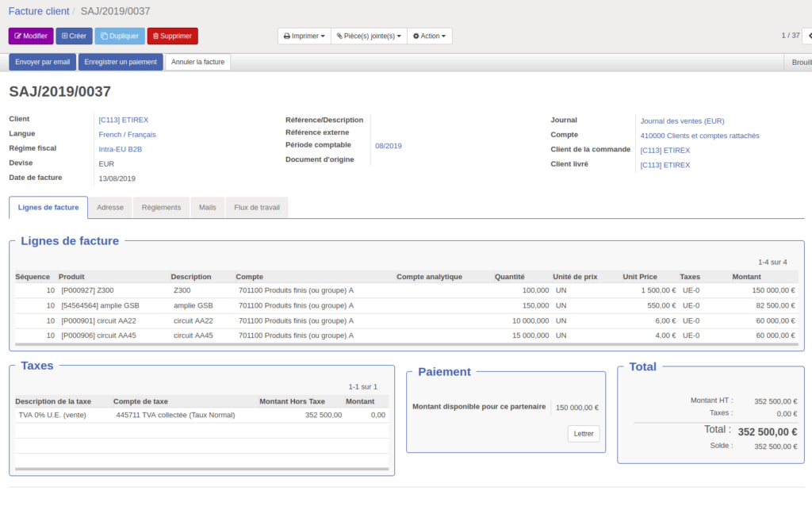Open the Imprimer dropdown

tap(304, 36)
